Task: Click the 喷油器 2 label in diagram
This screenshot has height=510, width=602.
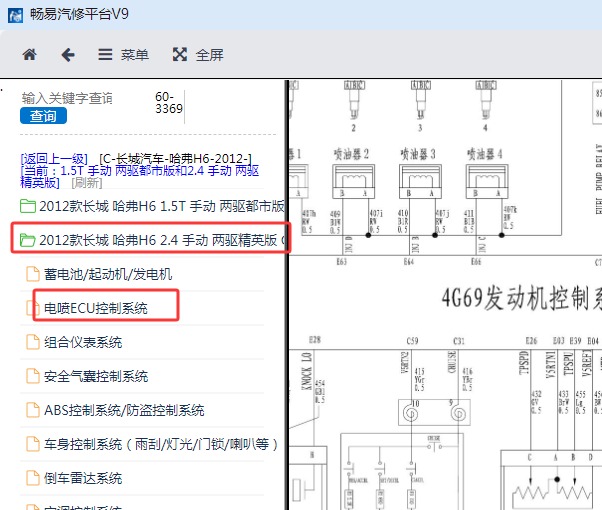Action: click(x=351, y=154)
